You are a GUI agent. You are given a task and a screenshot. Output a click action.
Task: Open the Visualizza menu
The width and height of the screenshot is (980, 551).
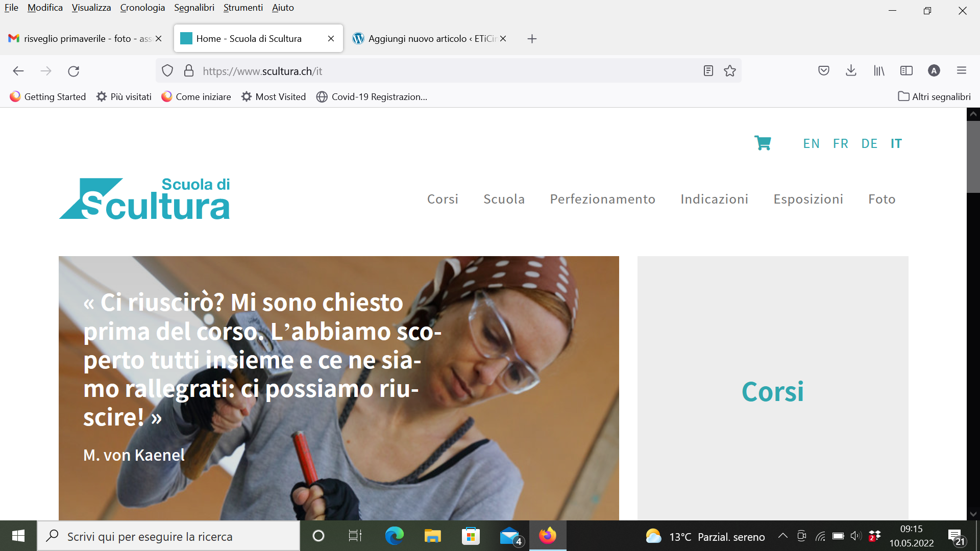point(91,8)
